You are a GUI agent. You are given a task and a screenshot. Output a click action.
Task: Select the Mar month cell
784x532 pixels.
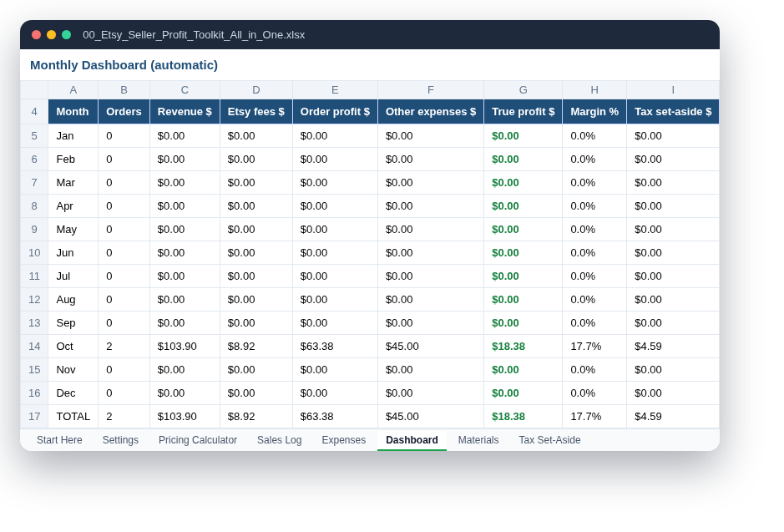click(x=73, y=183)
